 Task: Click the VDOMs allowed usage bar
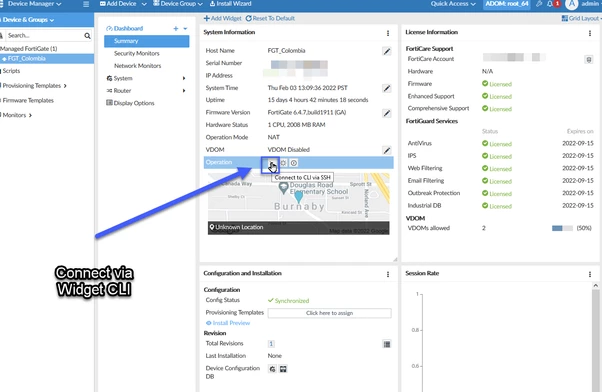(x=562, y=228)
